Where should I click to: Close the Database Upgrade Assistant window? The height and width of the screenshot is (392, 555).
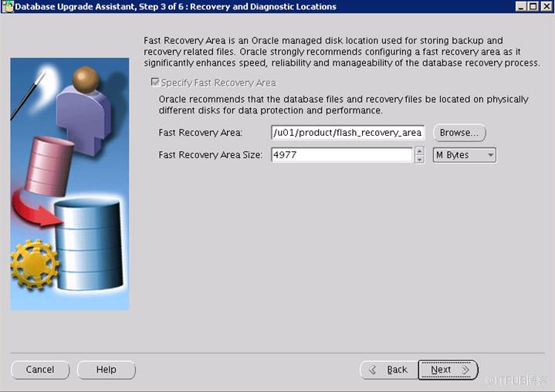pyautogui.click(x=547, y=6)
